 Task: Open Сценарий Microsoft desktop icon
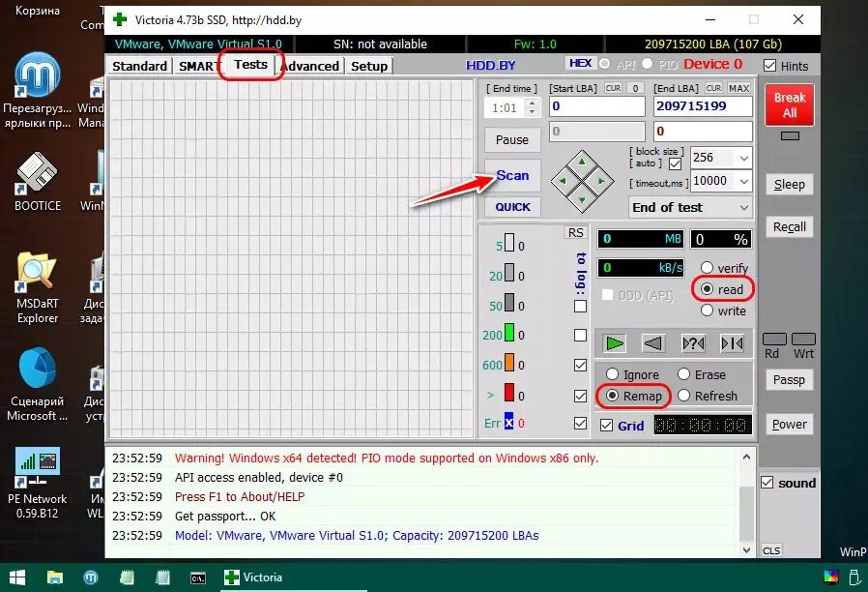point(37,385)
